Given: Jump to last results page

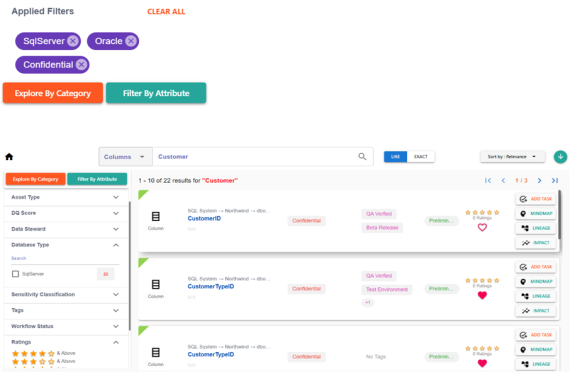Looking at the screenshot, I should (x=555, y=181).
